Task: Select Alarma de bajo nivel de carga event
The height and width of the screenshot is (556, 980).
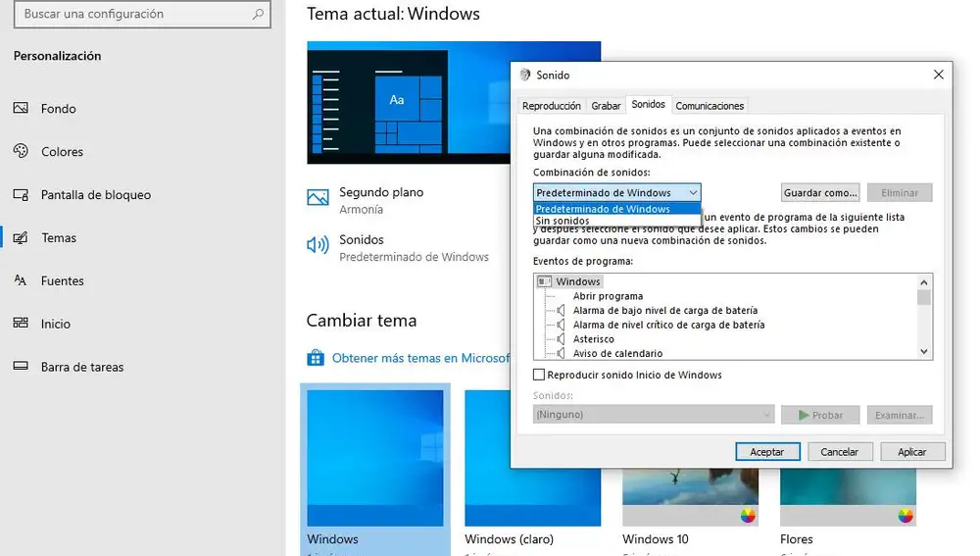Action: click(x=665, y=310)
